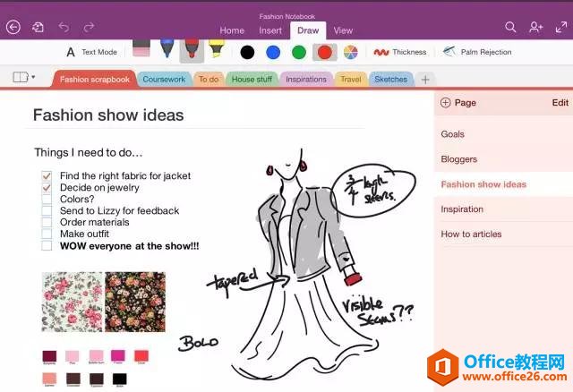Check the 'Colors?' checkbox

coord(47,200)
